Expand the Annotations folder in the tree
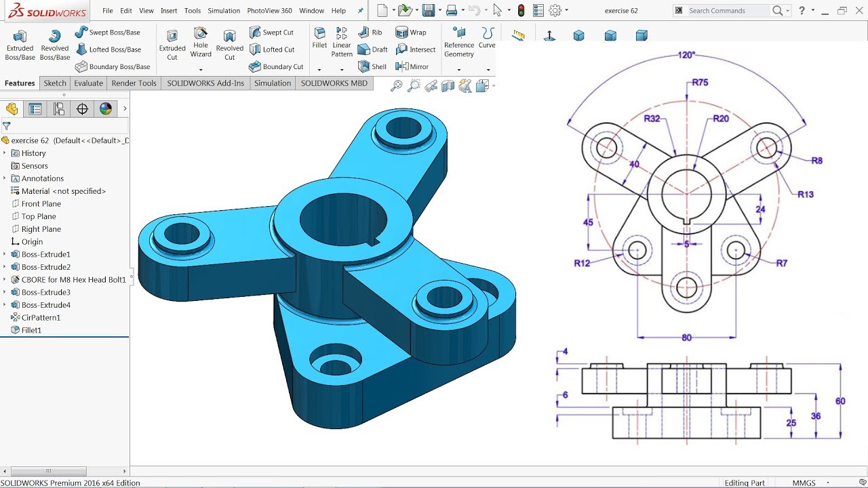This screenshot has width=868, height=488. 5,178
